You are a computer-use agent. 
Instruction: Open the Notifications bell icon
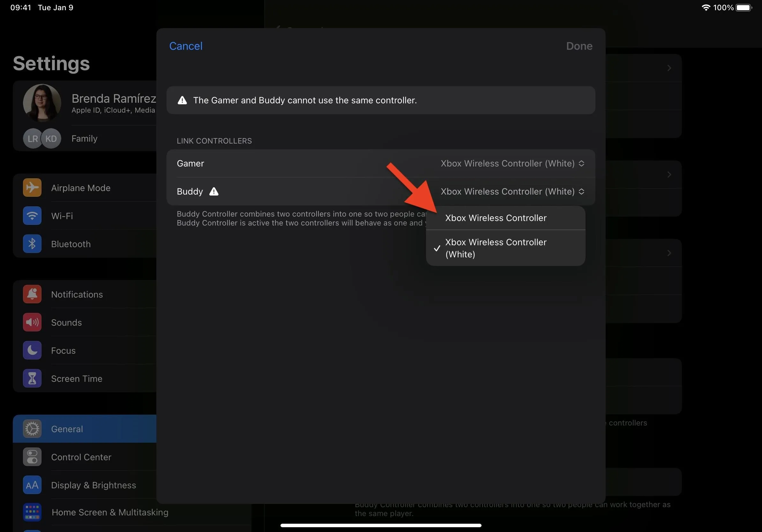tap(32, 294)
